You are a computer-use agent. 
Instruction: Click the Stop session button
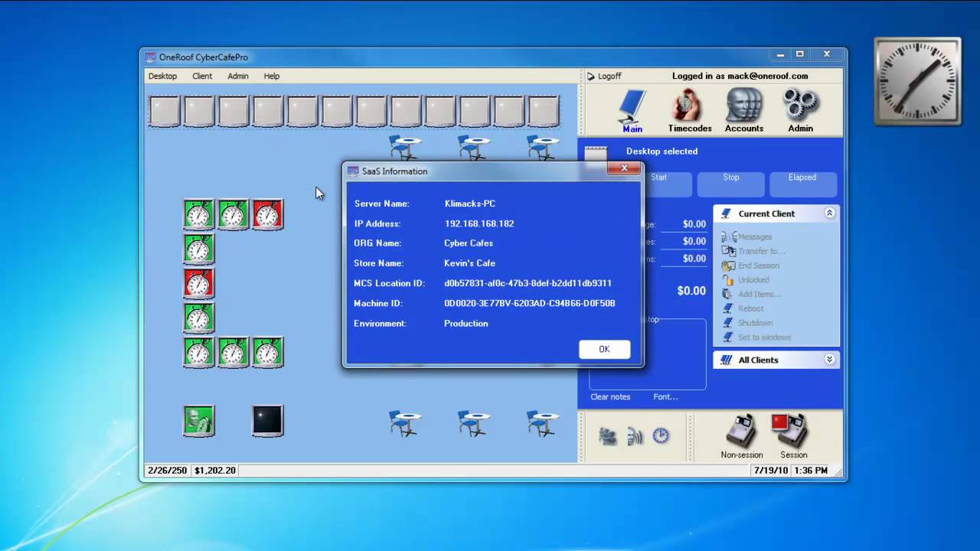[x=731, y=184]
